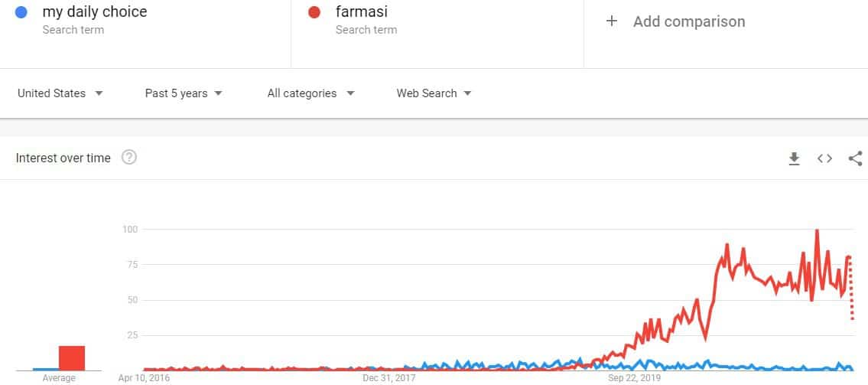Click the Dec 31, 2017 axis label

pos(389,378)
